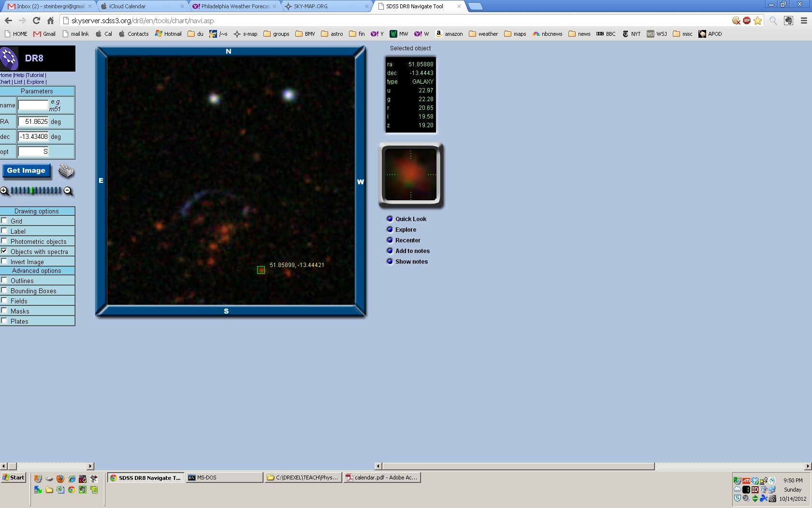Launch Excel from quick launch
Screen dimensions: 812x508
tap(60, 490)
